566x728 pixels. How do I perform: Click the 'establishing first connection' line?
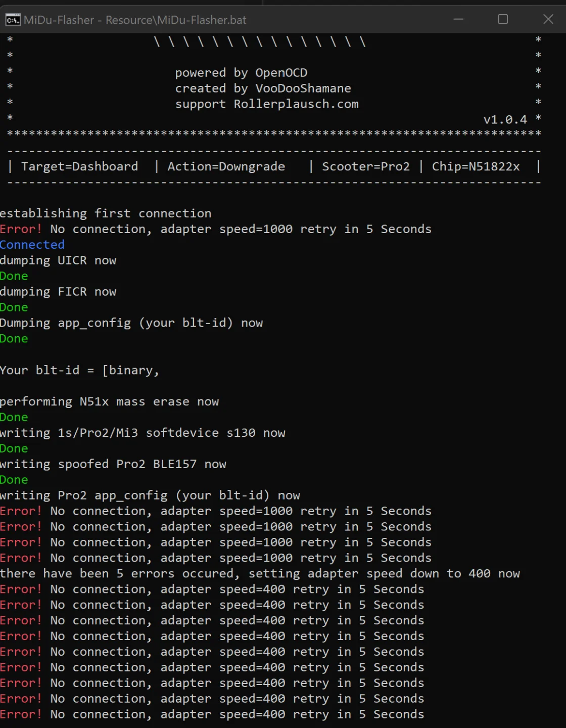point(106,213)
